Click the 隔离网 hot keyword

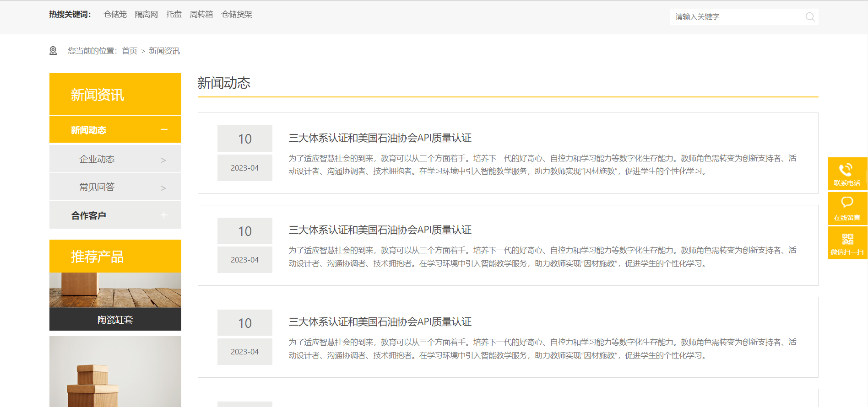click(x=146, y=15)
